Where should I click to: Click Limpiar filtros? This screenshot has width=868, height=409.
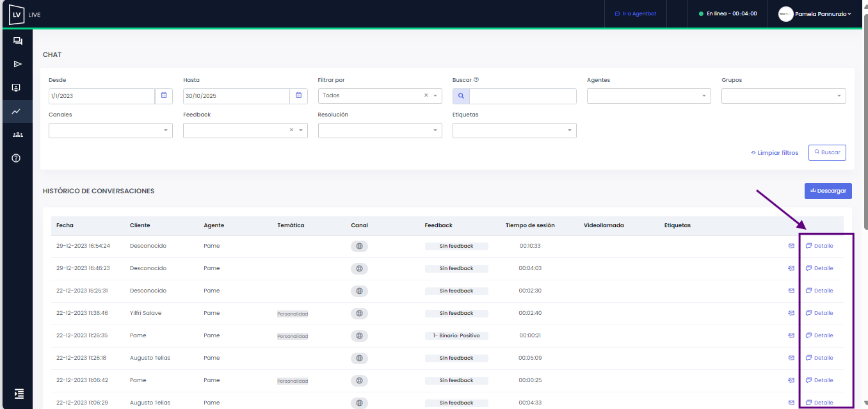click(x=775, y=153)
